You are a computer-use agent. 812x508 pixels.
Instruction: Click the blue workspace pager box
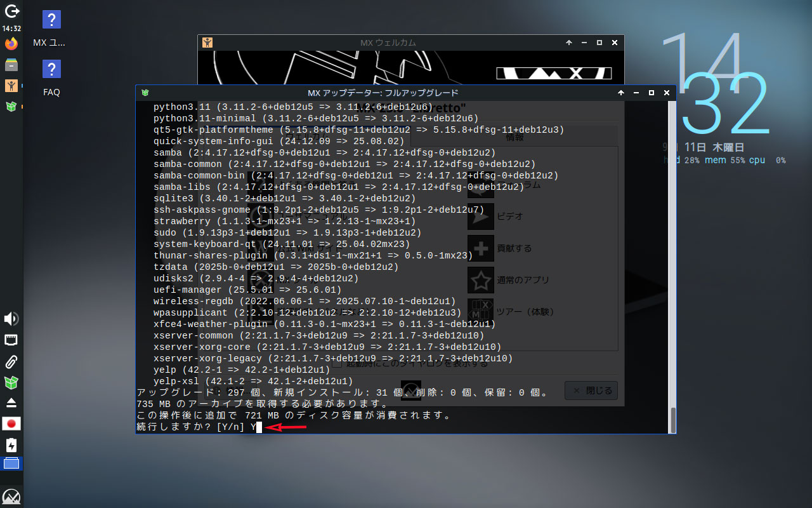point(11,464)
